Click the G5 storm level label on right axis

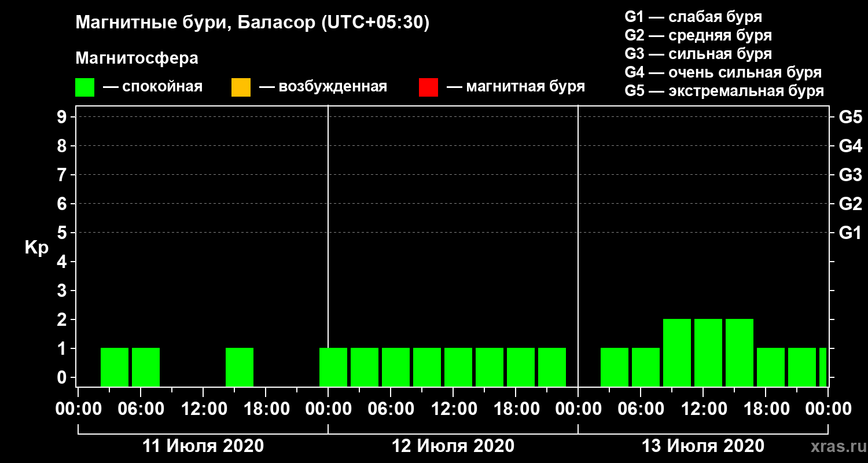pyautogui.click(x=851, y=117)
